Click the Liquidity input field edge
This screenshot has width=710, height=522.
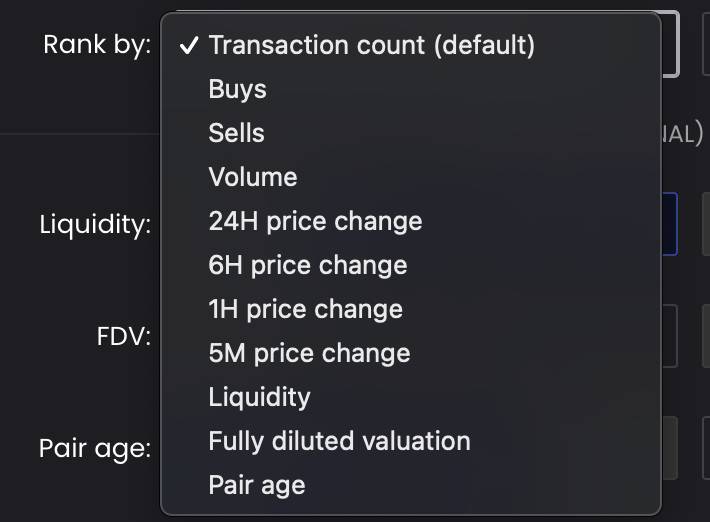point(670,224)
